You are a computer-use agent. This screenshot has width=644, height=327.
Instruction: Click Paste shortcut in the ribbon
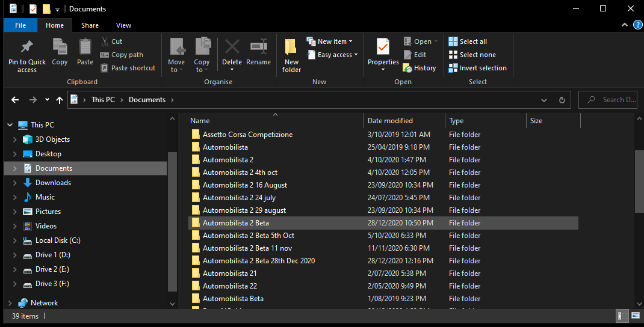point(128,68)
